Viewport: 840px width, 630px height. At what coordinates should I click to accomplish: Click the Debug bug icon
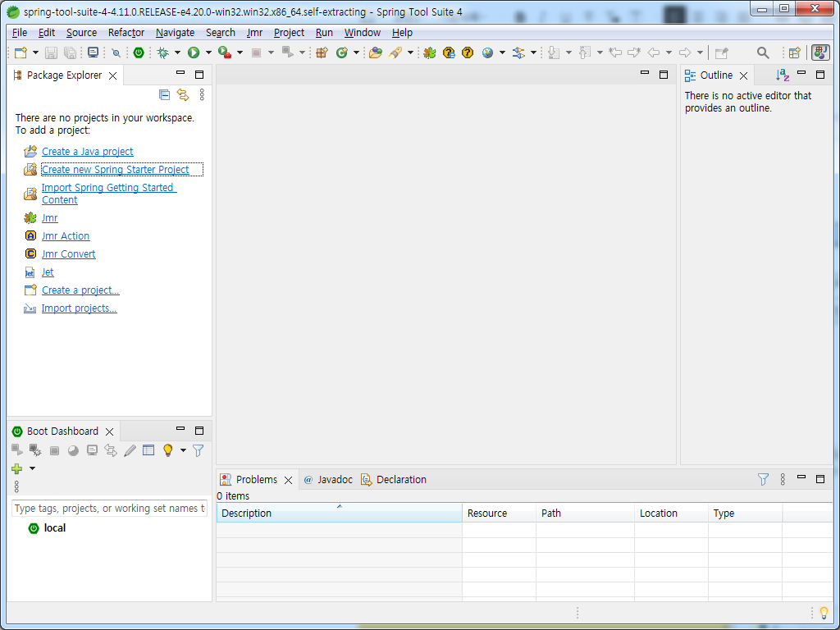click(163, 52)
